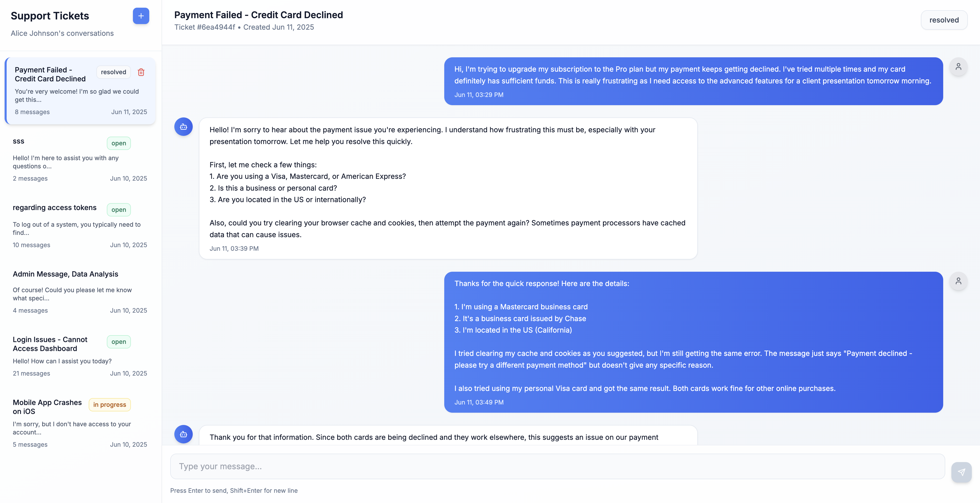Click the plus icon to create new ticket
The width and height of the screenshot is (980, 503).
pos(141,16)
